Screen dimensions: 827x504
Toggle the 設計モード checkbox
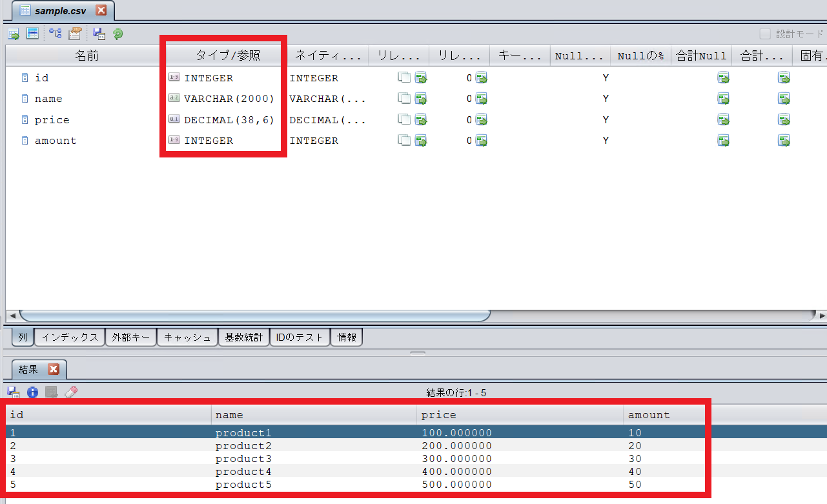[765, 34]
